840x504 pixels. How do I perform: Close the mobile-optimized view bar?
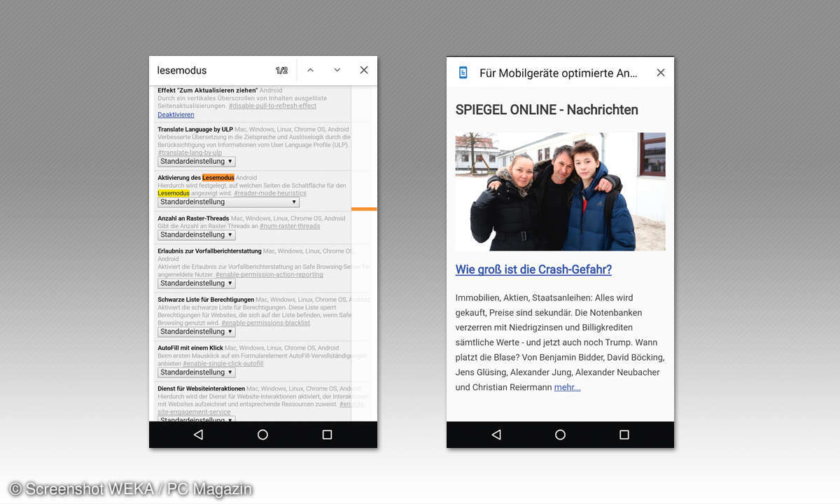[661, 73]
